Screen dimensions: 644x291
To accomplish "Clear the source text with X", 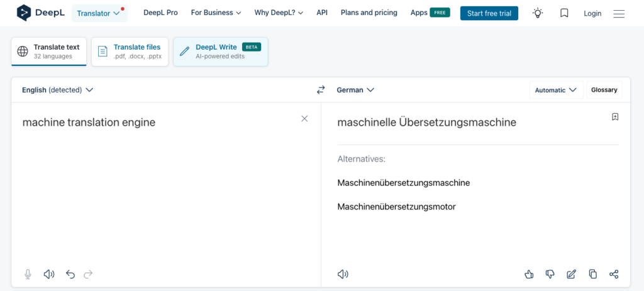I will (304, 119).
